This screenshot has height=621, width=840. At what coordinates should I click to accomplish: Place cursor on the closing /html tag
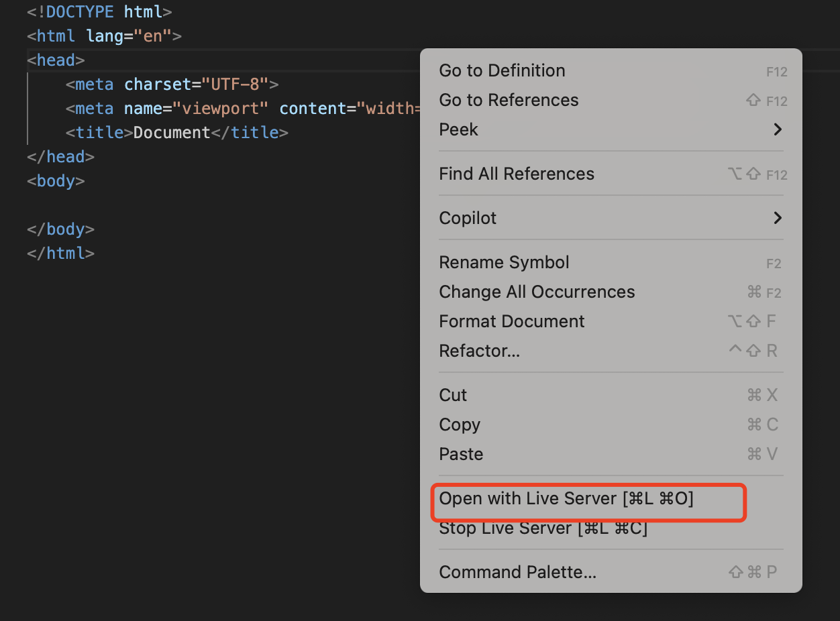(60, 253)
